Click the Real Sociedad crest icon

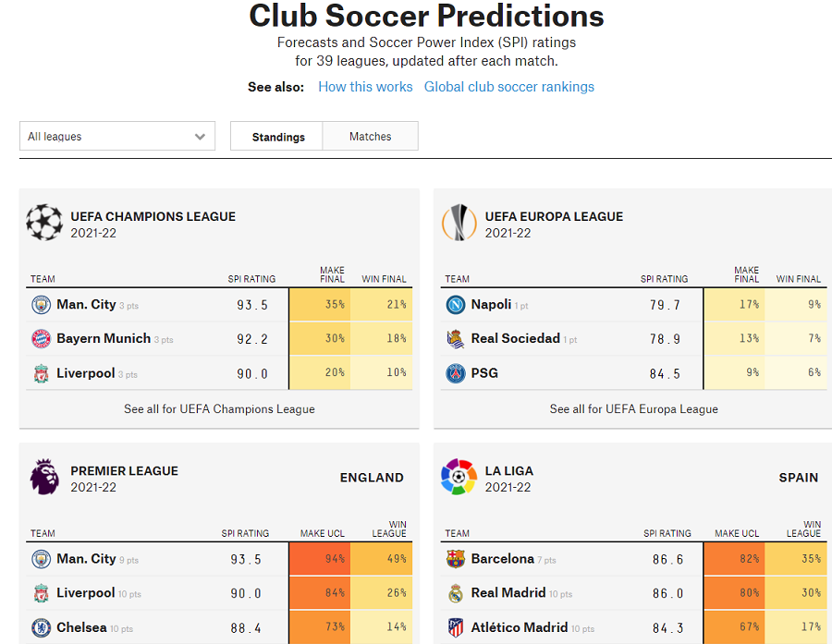click(455, 339)
